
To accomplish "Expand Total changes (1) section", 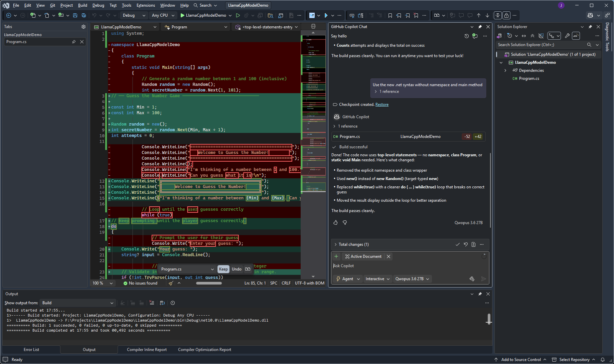I will 335,244.
